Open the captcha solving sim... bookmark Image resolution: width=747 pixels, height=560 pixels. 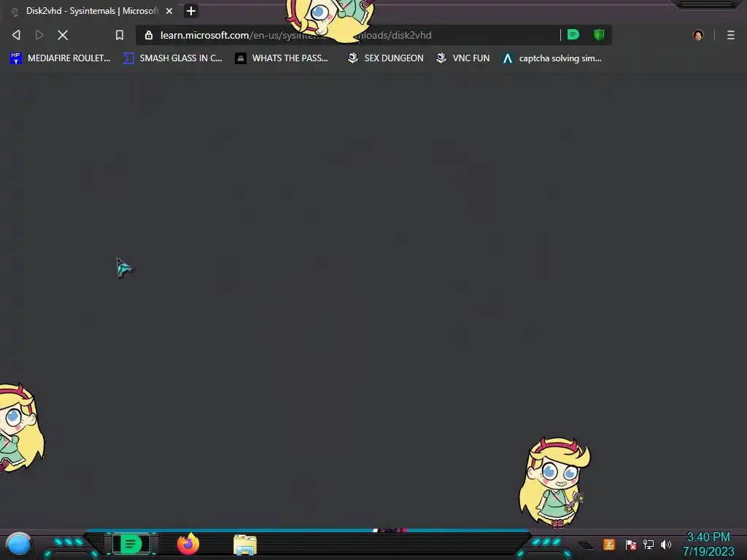pyautogui.click(x=552, y=58)
